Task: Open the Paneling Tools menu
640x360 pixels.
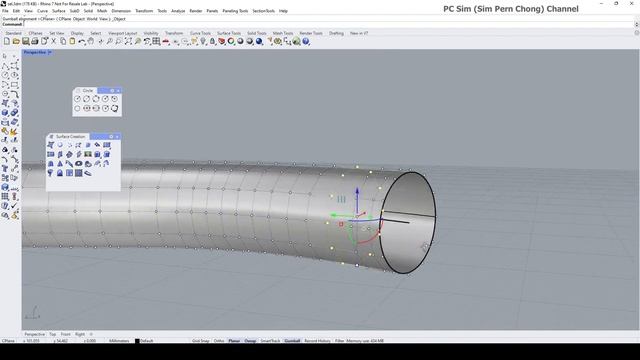Action: [x=235, y=11]
